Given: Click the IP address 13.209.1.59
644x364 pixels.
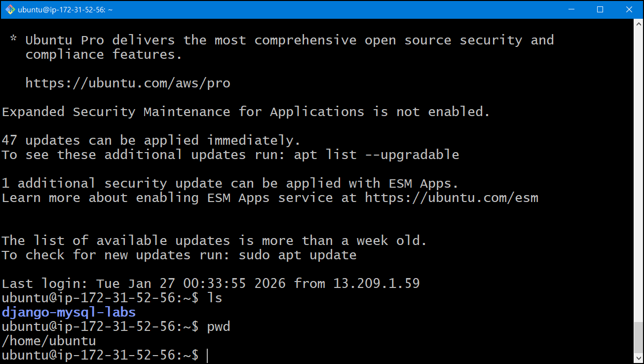Looking at the screenshot, I should [x=377, y=283].
